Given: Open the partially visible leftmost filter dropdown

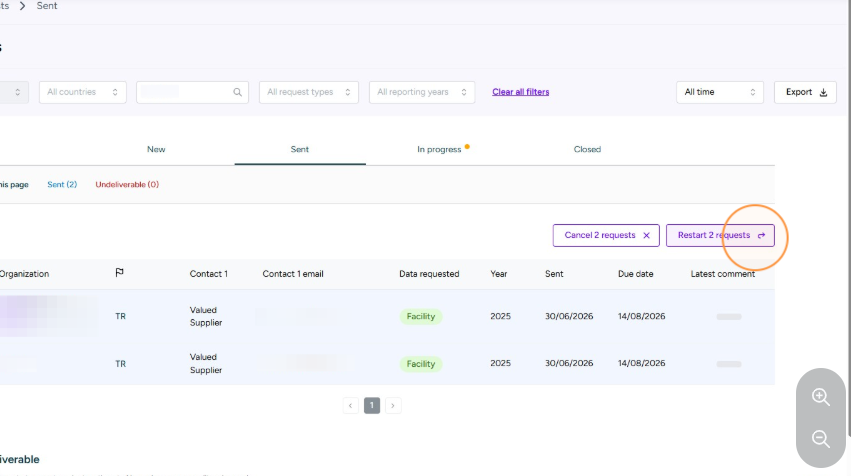Looking at the screenshot, I should (x=14, y=92).
